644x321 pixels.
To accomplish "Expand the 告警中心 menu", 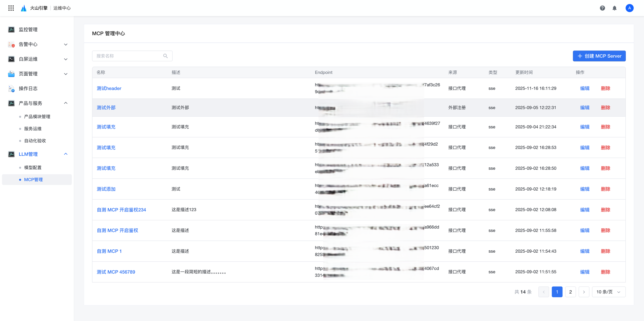I will pos(66,44).
